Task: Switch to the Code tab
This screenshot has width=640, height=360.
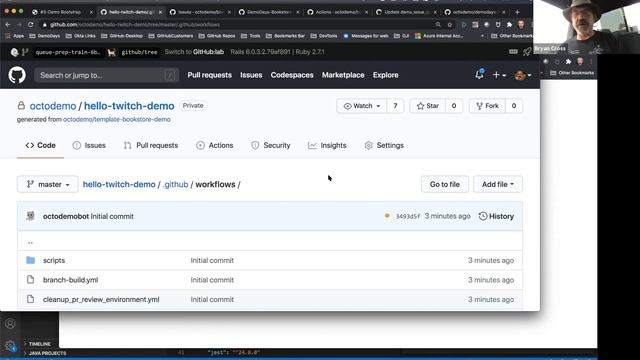Action: 40,145
